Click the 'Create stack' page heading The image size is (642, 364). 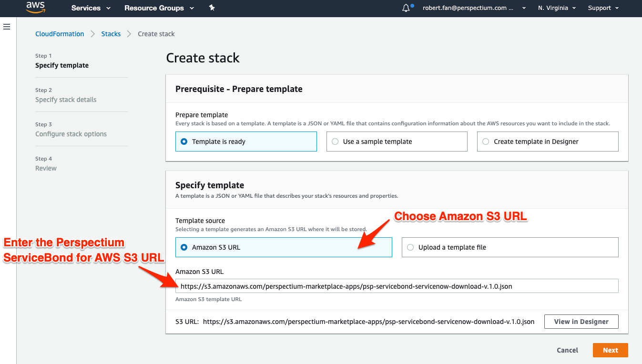(x=203, y=58)
